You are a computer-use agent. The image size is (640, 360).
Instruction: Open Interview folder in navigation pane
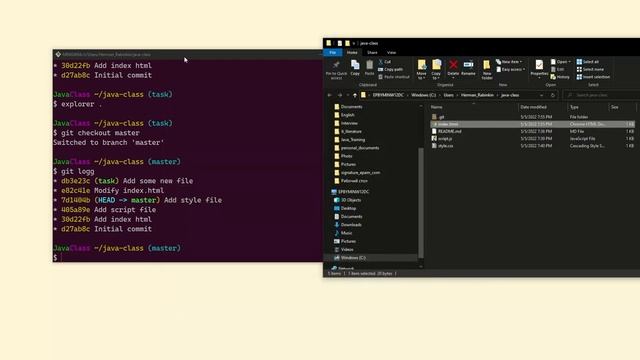(345, 123)
